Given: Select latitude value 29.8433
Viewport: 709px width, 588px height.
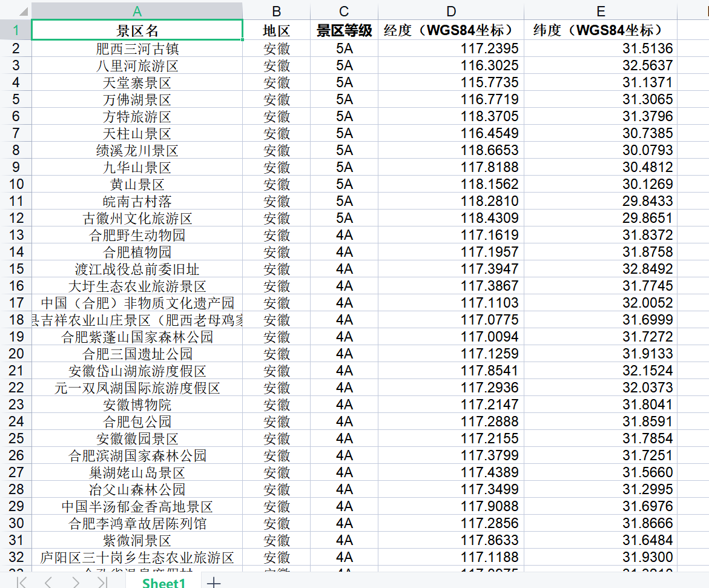Looking at the screenshot, I should pyautogui.click(x=601, y=201).
